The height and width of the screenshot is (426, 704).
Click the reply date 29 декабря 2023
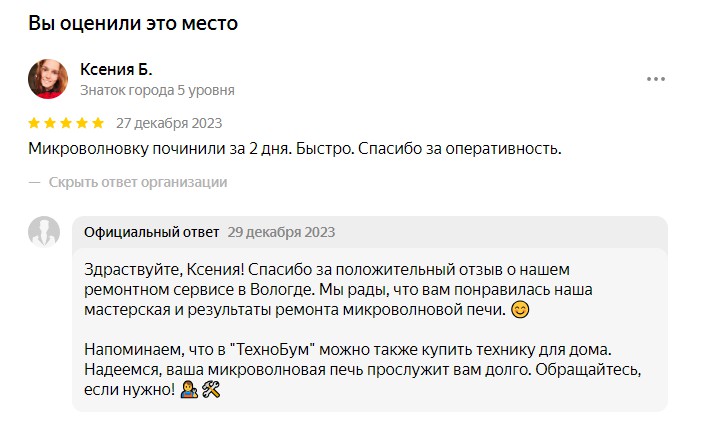tap(281, 232)
